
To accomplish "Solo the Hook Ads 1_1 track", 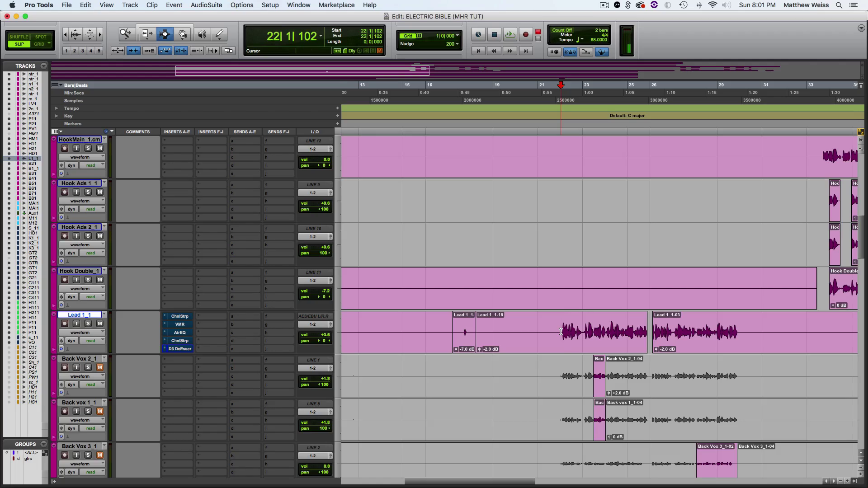I will click(88, 192).
